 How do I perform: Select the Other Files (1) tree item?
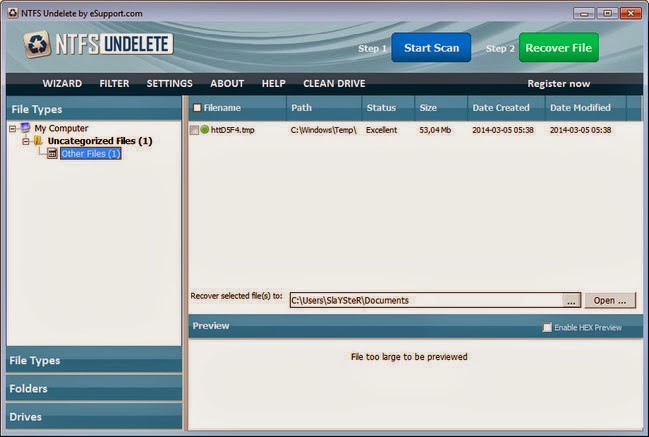91,154
